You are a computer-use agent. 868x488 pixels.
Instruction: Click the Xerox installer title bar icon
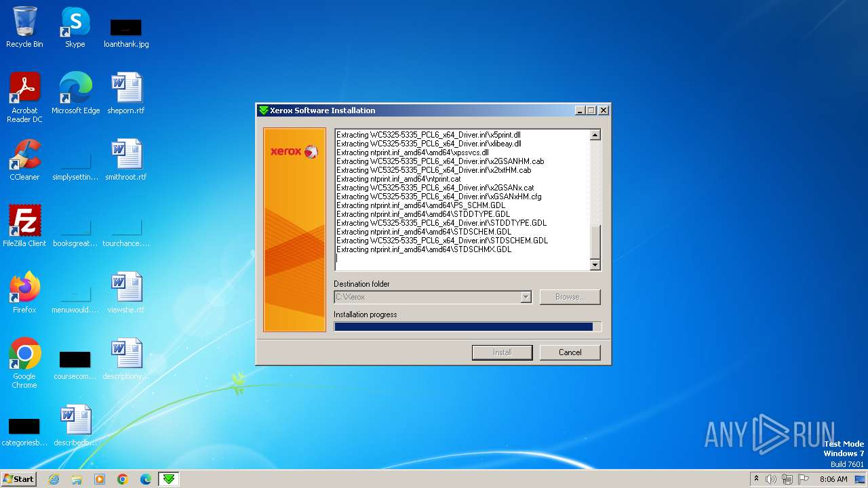tap(263, 110)
